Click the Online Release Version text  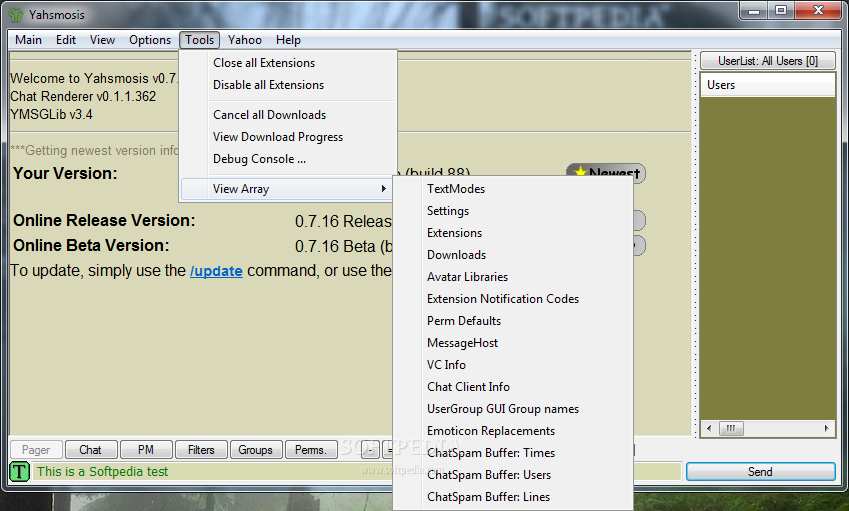click(x=104, y=220)
